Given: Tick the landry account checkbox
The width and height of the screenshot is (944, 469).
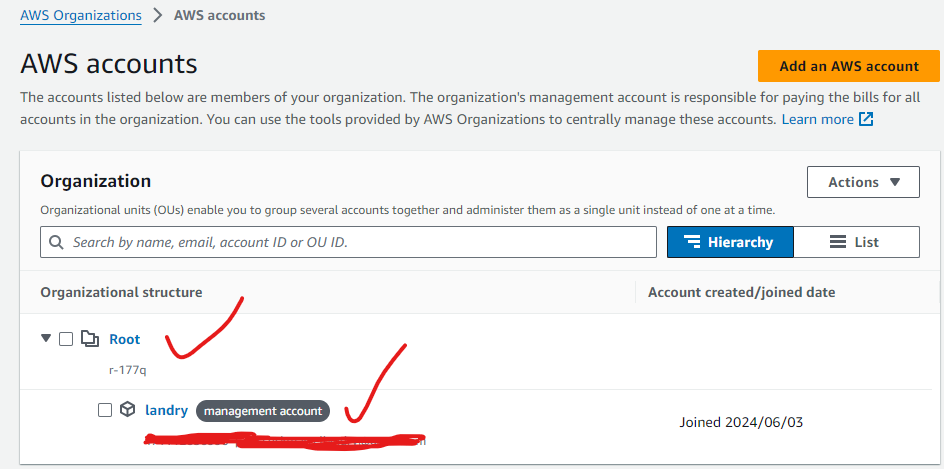Looking at the screenshot, I should pyautogui.click(x=105, y=410).
